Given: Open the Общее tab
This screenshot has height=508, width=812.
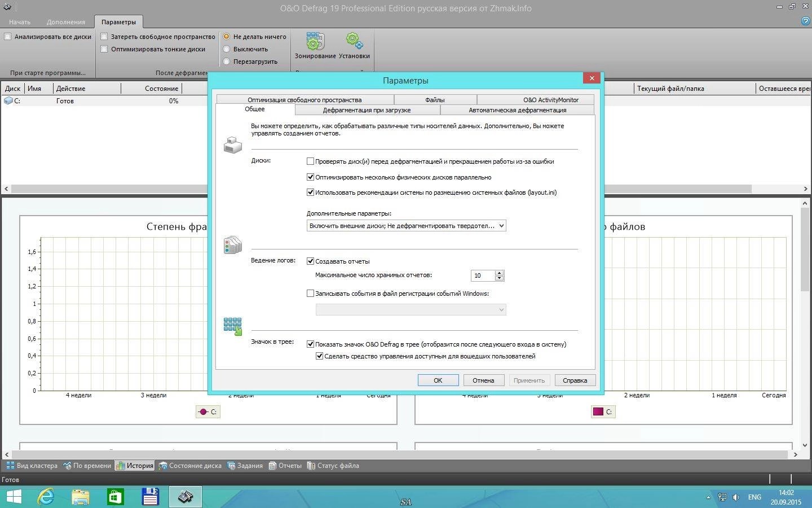Looking at the screenshot, I should [x=255, y=109].
